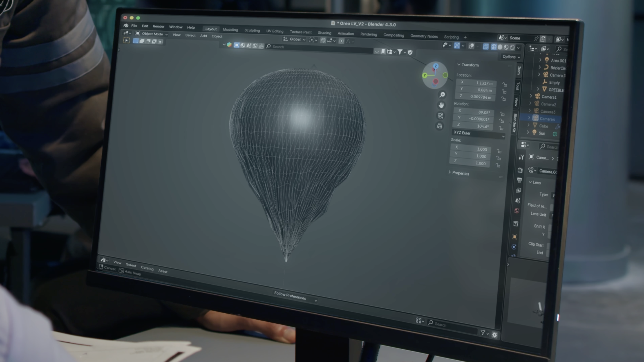
Task: Toggle camera view gizmo icon
Action: point(440,116)
